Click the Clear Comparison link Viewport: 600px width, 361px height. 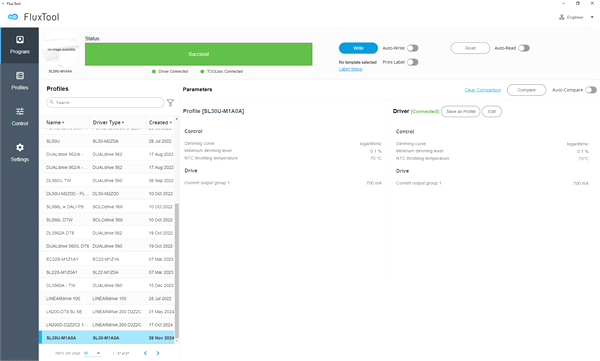(483, 90)
